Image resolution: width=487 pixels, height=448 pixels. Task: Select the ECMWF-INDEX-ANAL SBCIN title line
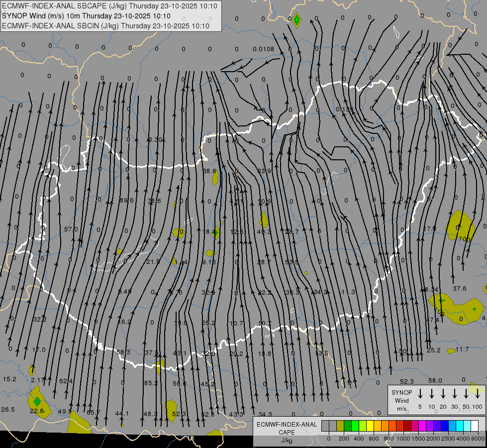pos(105,25)
